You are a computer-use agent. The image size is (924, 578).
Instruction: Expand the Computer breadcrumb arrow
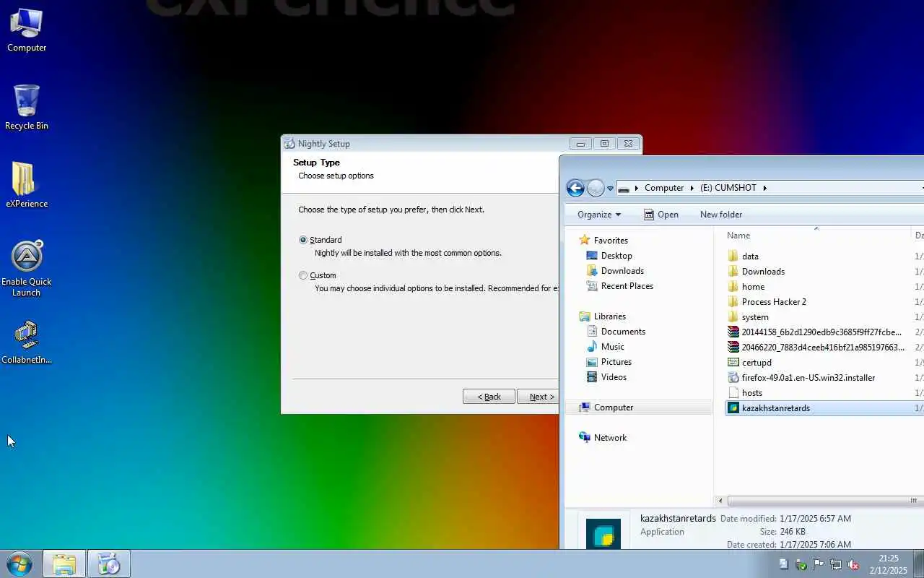coord(692,188)
